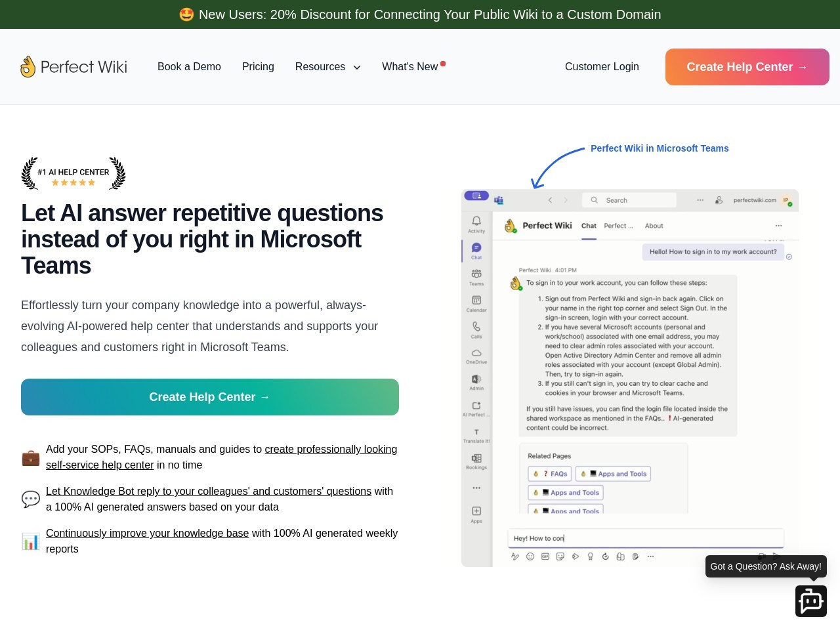Click the Teams forward arrow
Image resolution: width=840 pixels, height=630 pixels.
[x=566, y=200]
